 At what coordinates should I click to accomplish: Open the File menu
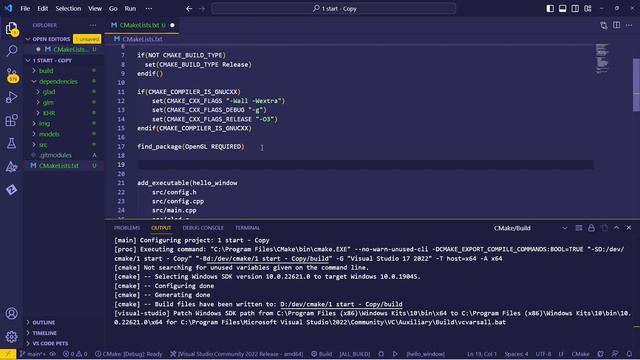[25, 9]
